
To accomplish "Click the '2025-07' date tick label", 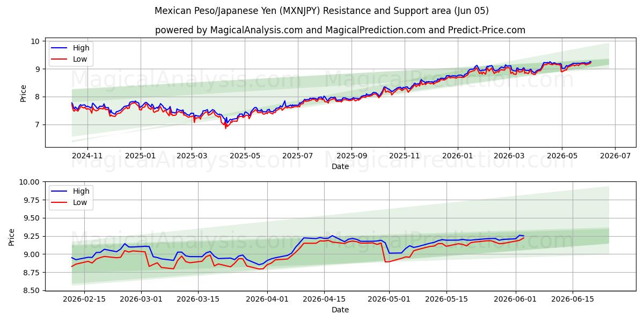I will (298, 155).
